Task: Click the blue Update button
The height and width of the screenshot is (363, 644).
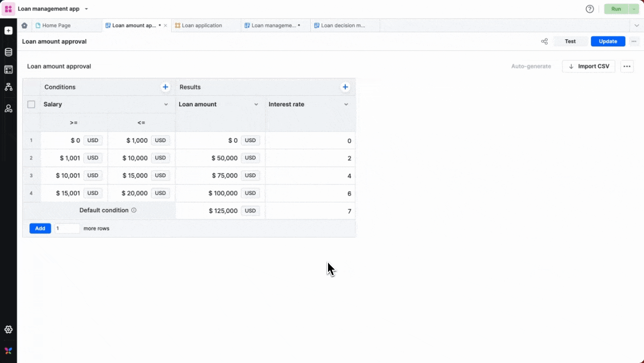Action: pos(608,41)
